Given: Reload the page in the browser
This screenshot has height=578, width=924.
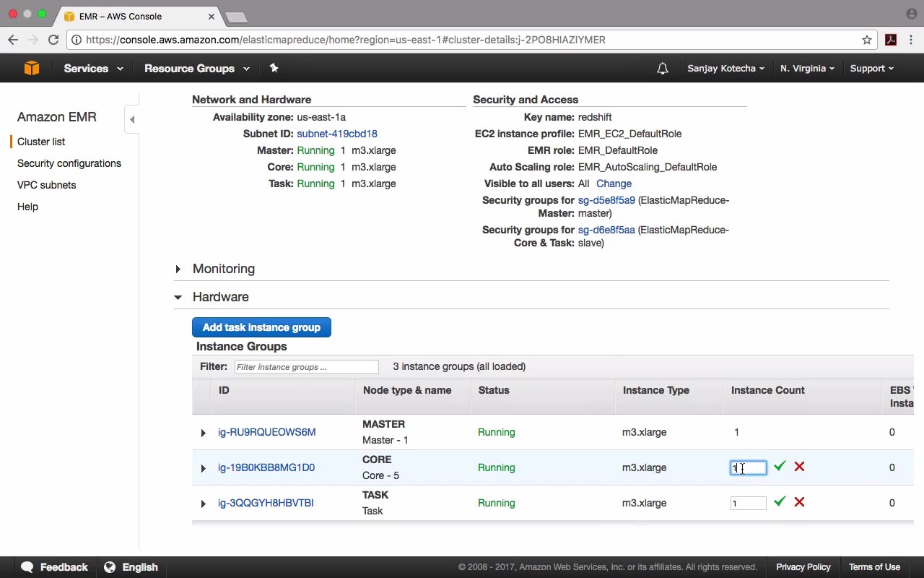Looking at the screenshot, I should pos(53,40).
